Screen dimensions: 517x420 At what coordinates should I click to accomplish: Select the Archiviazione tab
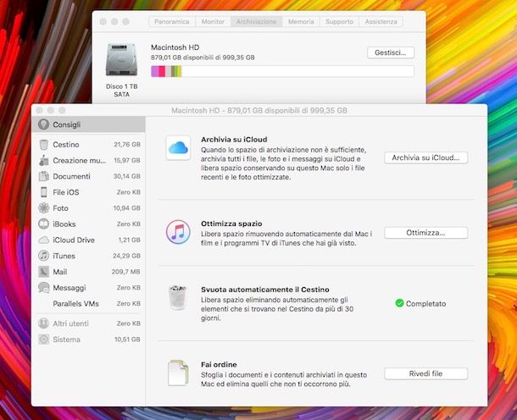pyautogui.click(x=256, y=22)
